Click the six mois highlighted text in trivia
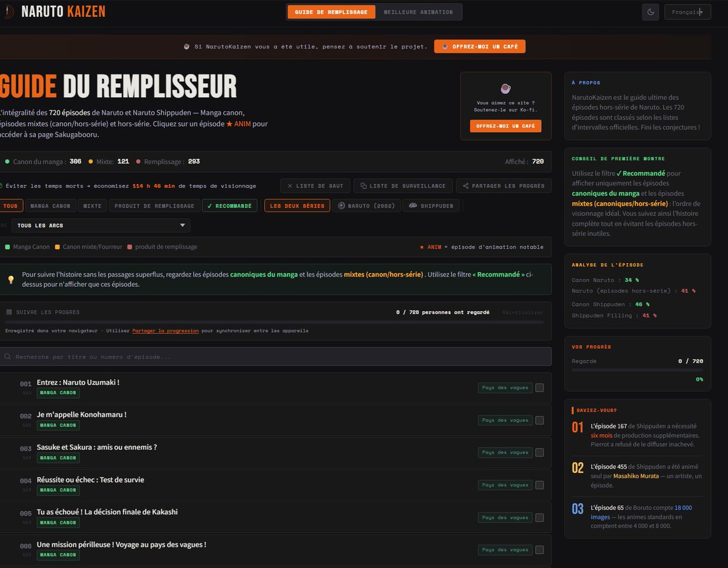 pos(602,435)
